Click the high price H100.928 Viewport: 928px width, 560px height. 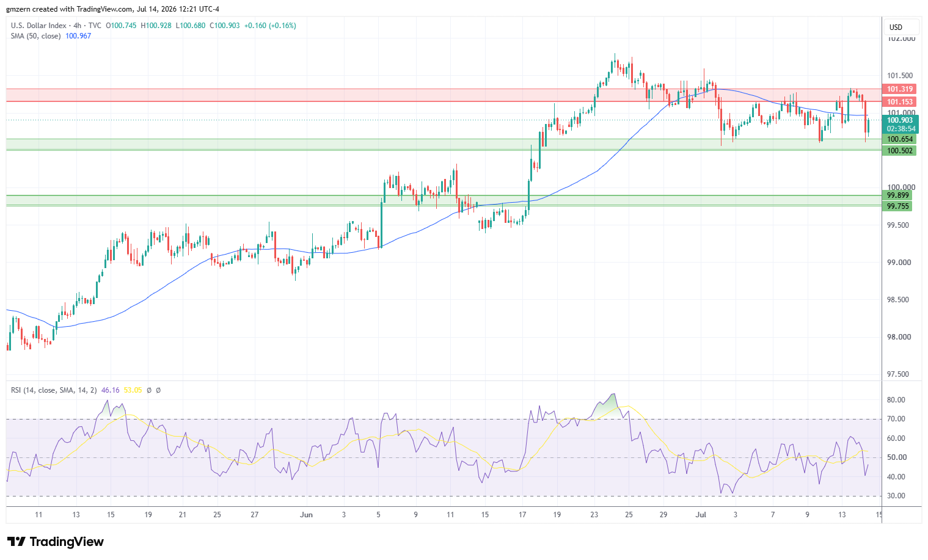[156, 26]
